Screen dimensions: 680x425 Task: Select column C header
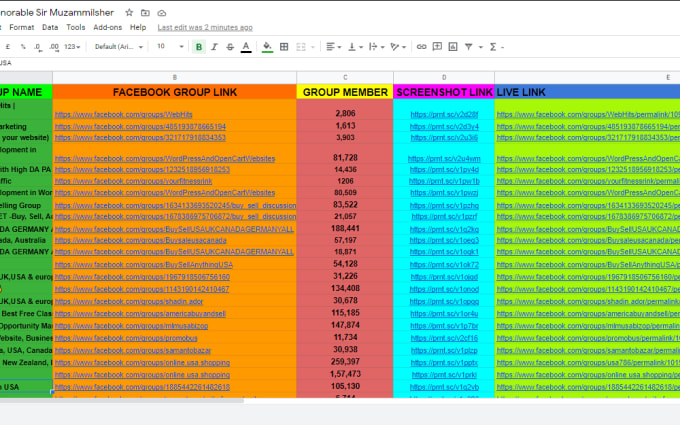345,77
